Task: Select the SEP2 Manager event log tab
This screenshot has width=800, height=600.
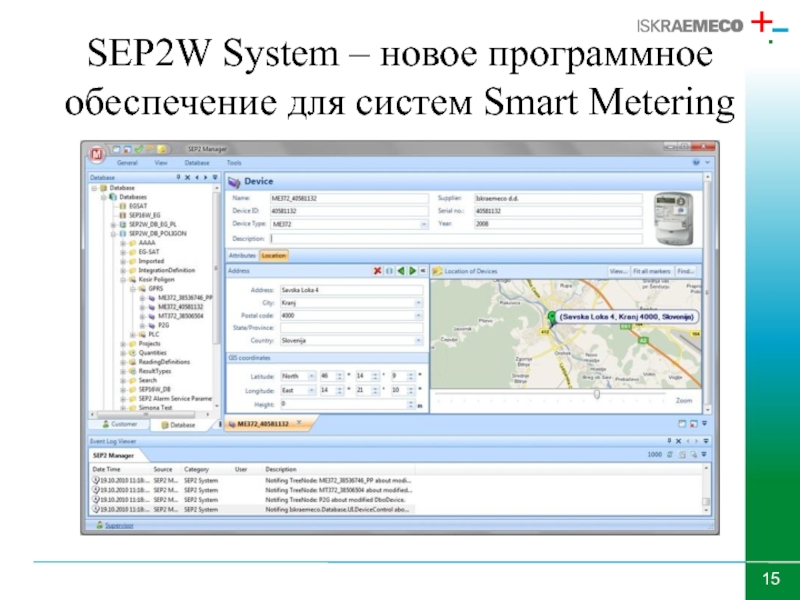Action: point(113,456)
